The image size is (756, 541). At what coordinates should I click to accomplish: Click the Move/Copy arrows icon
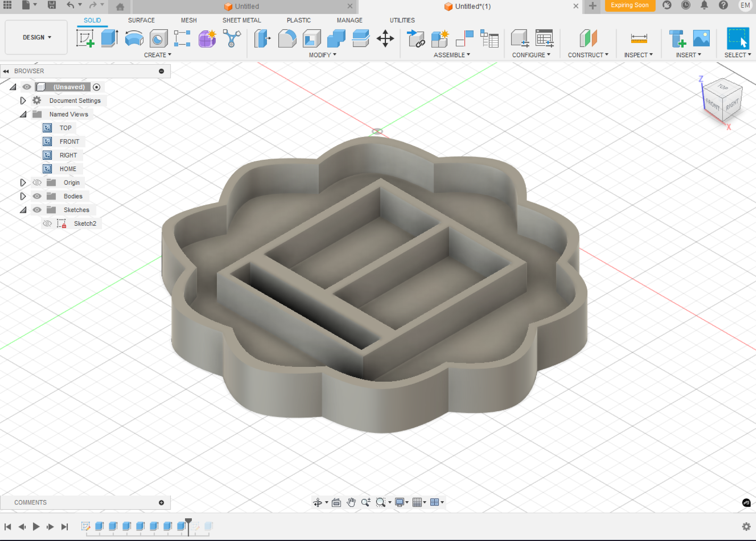tap(385, 38)
